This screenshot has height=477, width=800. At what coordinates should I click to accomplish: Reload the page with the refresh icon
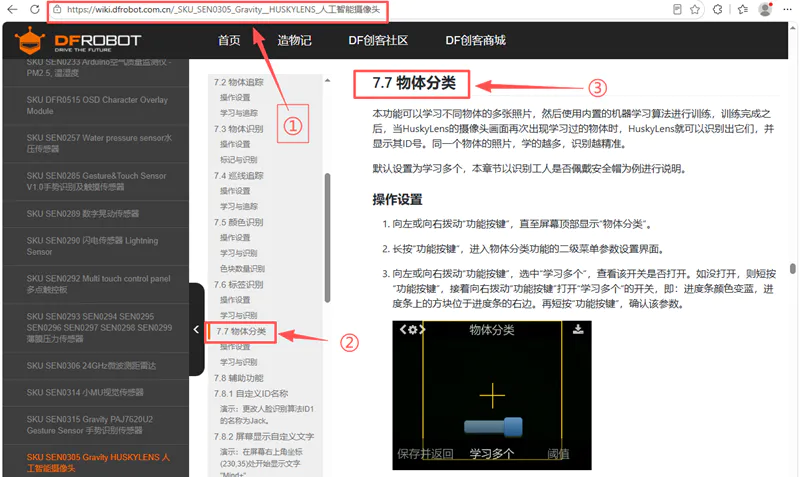[35, 9]
